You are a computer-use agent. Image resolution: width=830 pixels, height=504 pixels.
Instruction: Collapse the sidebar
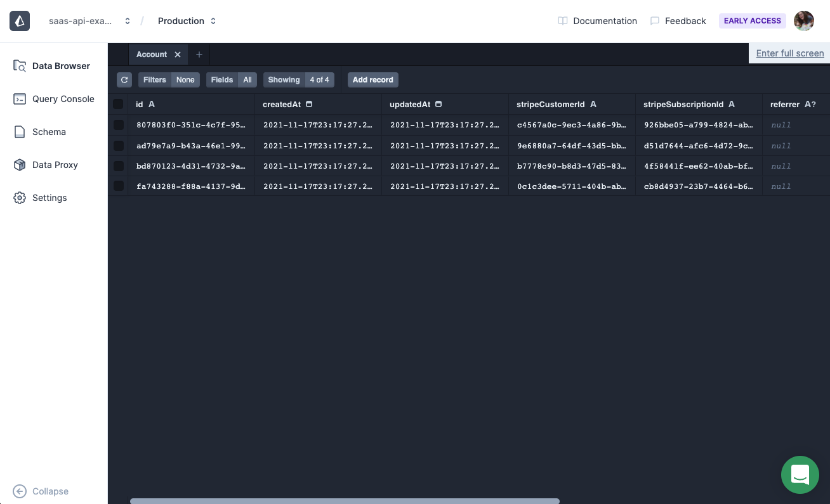tap(41, 491)
